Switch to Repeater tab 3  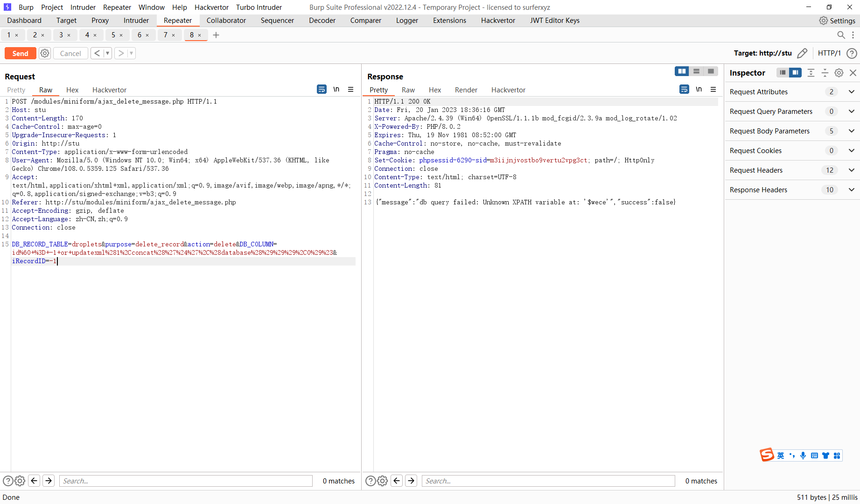point(61,35)
